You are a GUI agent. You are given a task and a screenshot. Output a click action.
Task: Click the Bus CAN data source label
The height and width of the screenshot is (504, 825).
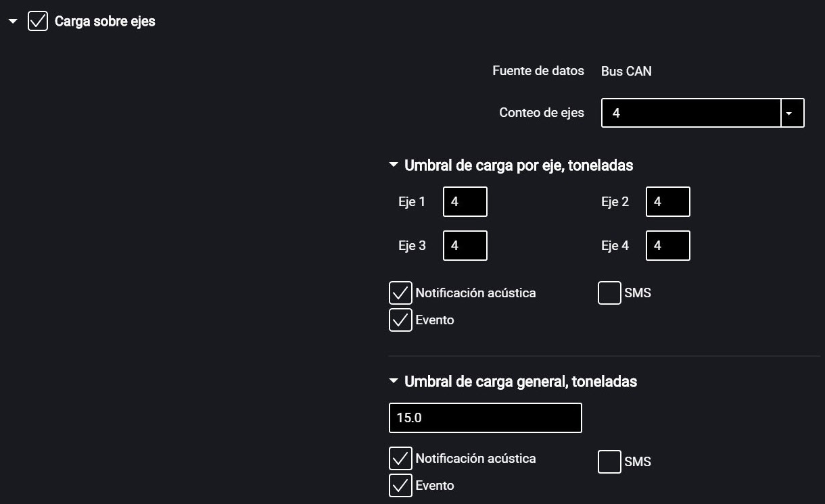[626, 71]
